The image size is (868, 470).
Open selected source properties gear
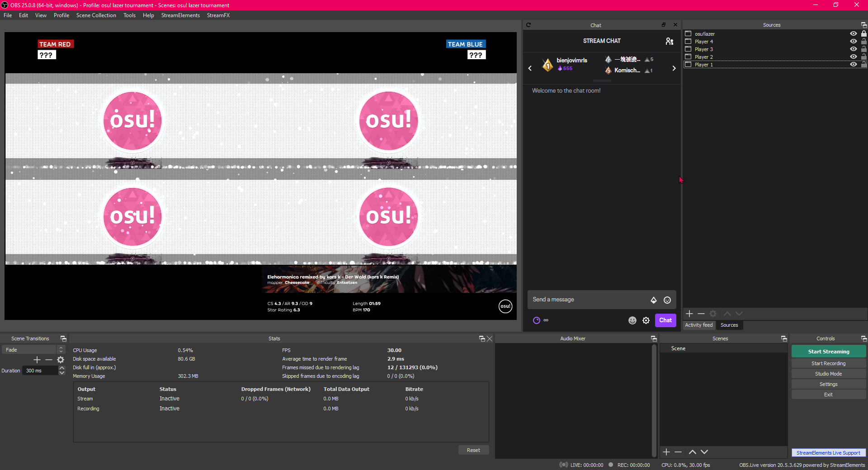click(713, 314)
